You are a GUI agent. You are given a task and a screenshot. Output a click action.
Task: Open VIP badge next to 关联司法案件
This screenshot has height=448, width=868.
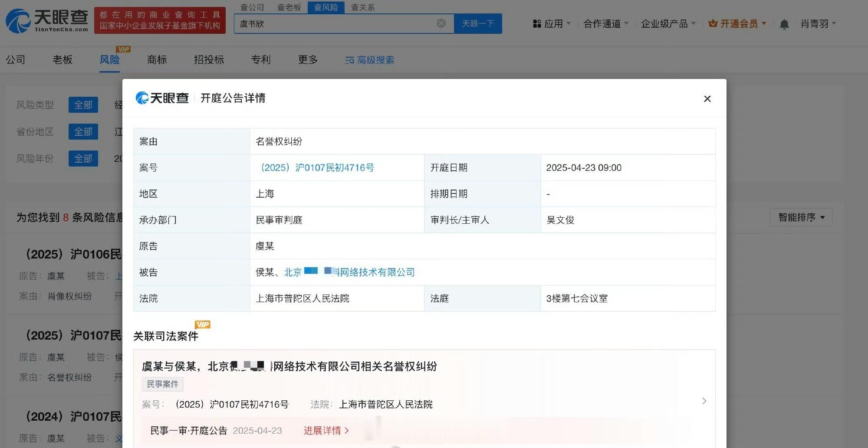pos(203,324)
